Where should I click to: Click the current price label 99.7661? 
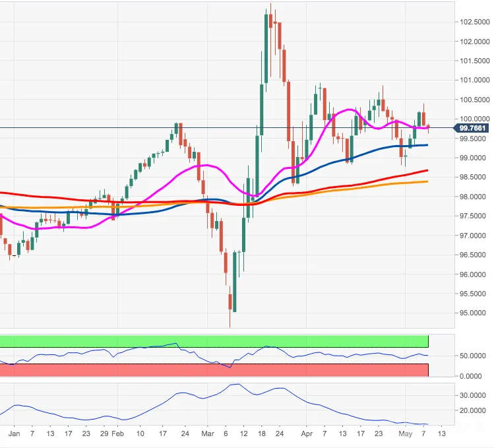click(472, 128)
